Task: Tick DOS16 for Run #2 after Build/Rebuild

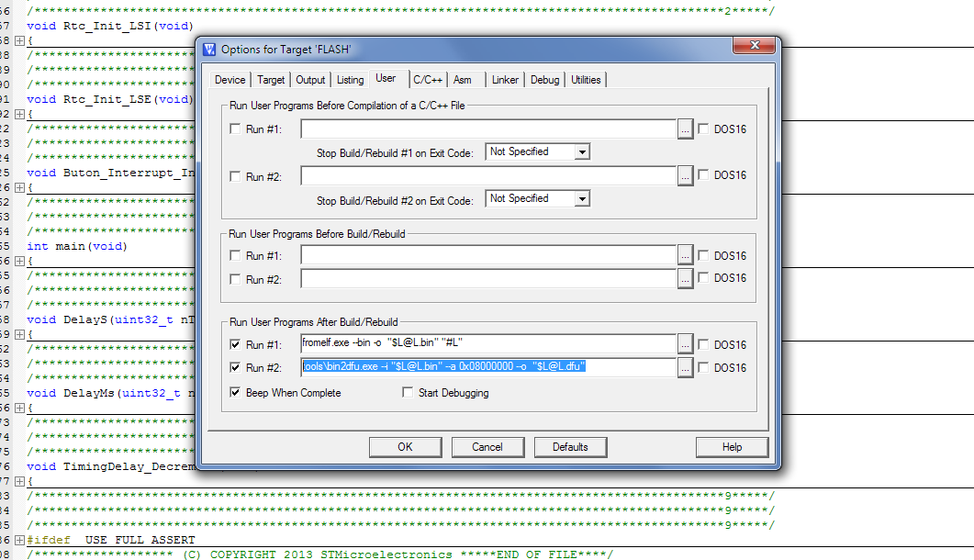Action: pos(703,367)
